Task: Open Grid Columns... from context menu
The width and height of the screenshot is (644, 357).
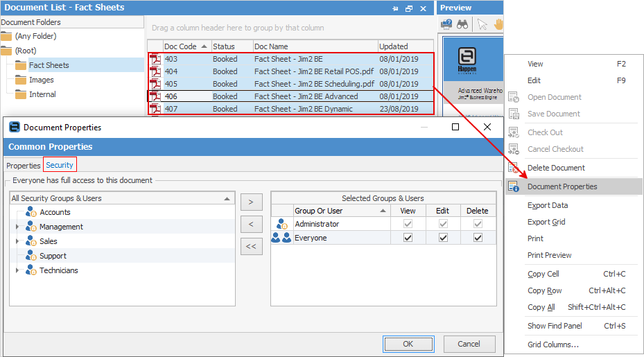Action: tap(552, 345)
